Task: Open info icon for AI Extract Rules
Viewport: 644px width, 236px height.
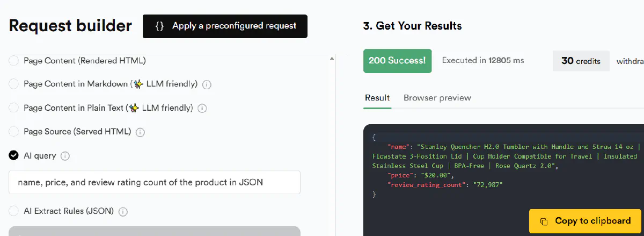Action: click(123, 212)
